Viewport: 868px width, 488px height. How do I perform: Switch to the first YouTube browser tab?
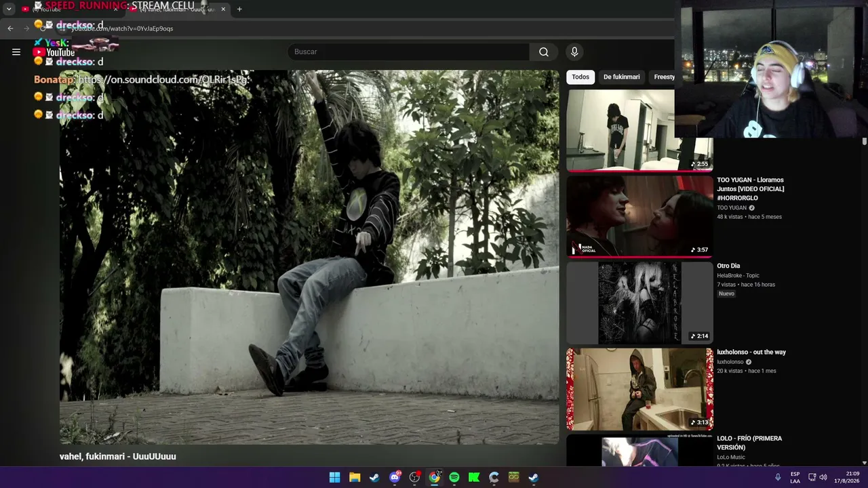click(x=70, y=9)
